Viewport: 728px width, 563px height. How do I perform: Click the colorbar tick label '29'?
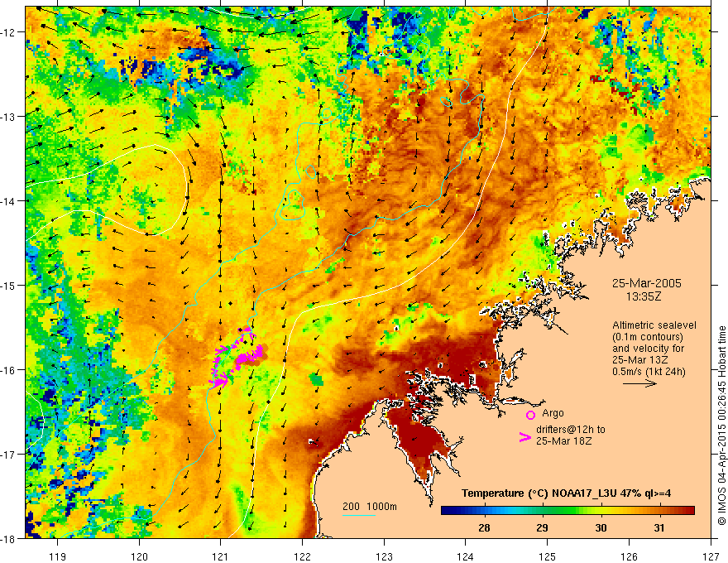click(543, 527)
